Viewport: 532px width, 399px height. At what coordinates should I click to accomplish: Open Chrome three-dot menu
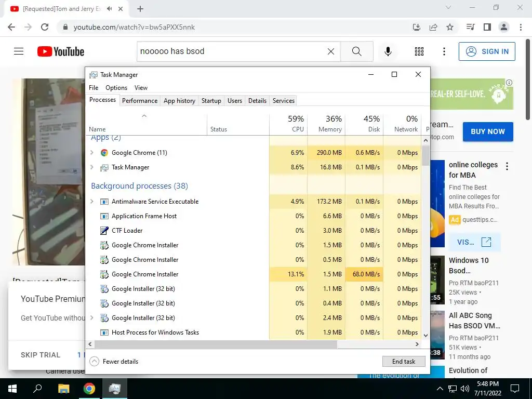pyautogui.click(x=521, y=27)
